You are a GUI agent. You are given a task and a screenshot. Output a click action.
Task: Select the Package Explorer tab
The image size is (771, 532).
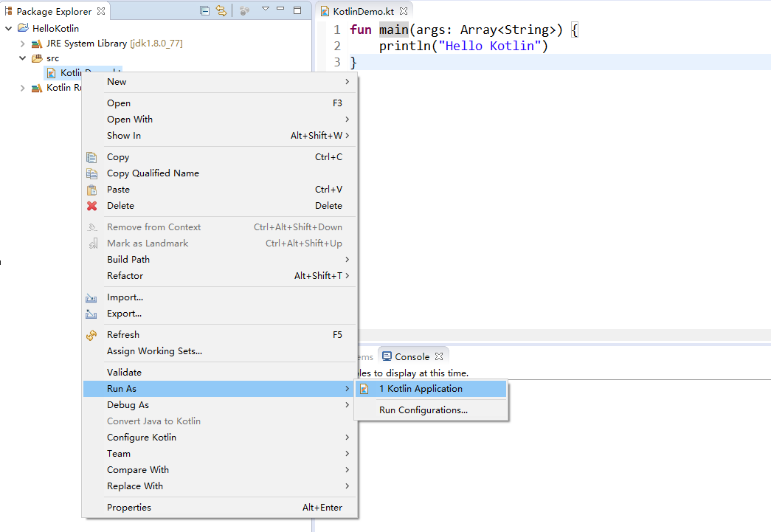click(54, 11)
